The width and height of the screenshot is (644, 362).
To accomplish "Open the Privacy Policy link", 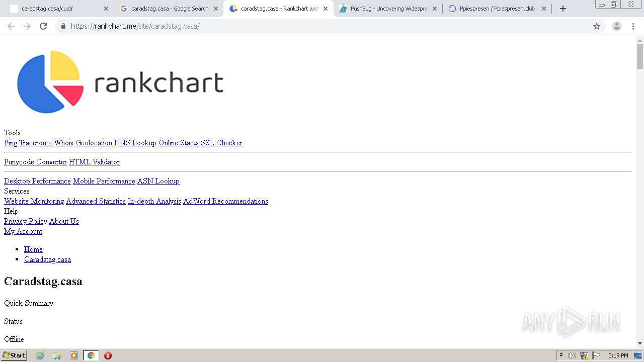I will (26, 221).
